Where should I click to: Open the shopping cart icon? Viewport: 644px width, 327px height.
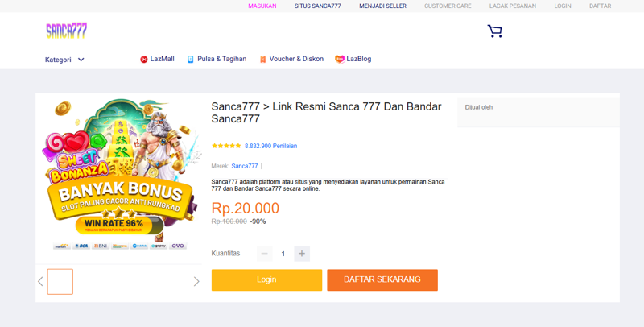(x=494, y=31)
